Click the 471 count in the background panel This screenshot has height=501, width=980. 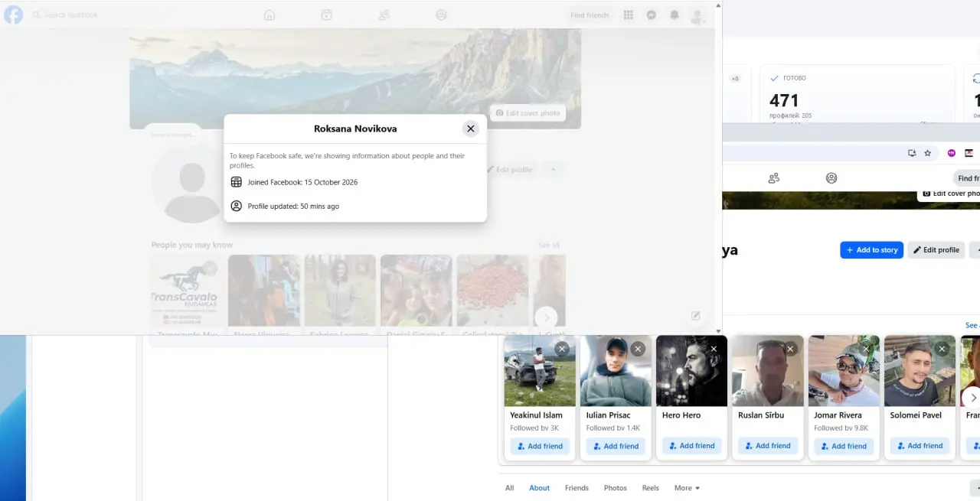(784, 100)
